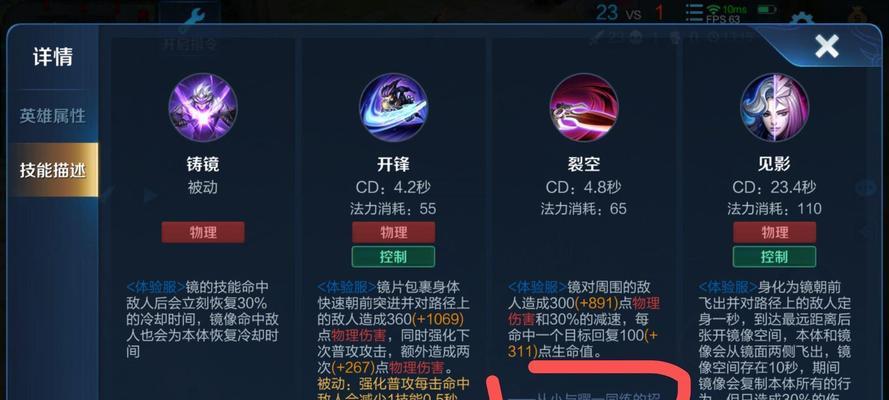Close the 详情 details panel
This screenshot has height=400, width=889.
[827, 46]
